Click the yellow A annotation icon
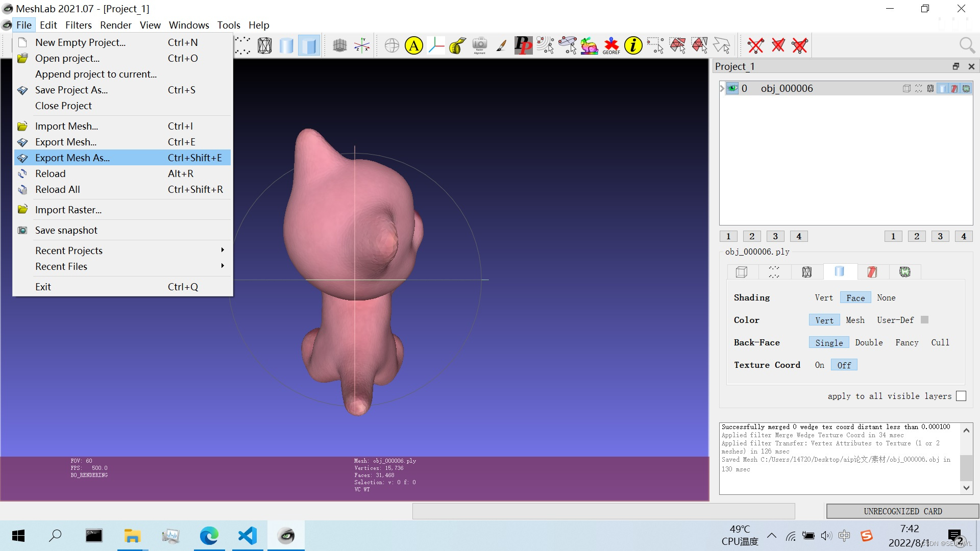This screenshot has height=551, width=980. (x=414, y=45)
